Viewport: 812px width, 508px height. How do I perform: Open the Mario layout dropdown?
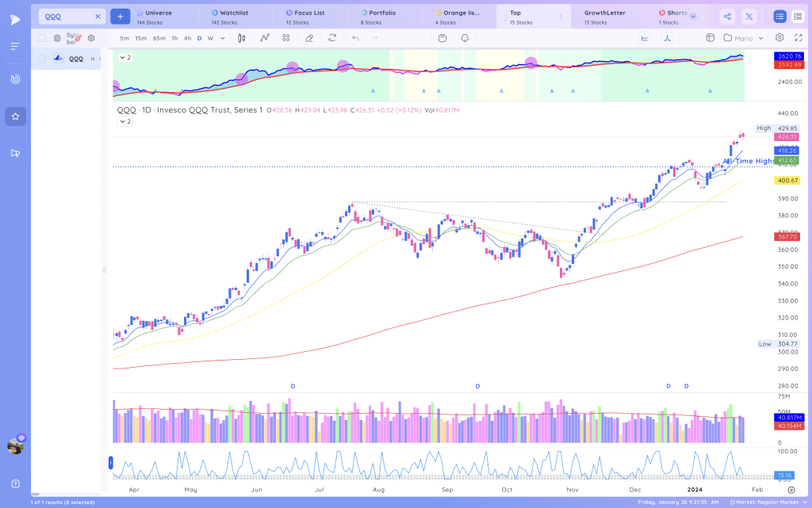click(x=744, y=38)
